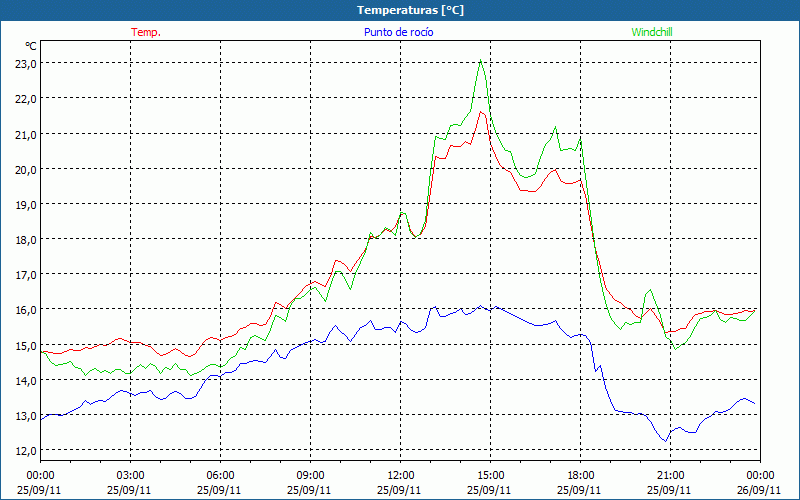Select the red Temp. legend label
Image resolution: width=800 pixels, height=500 pixels.
pyautogui.click(x=146, y=32)
